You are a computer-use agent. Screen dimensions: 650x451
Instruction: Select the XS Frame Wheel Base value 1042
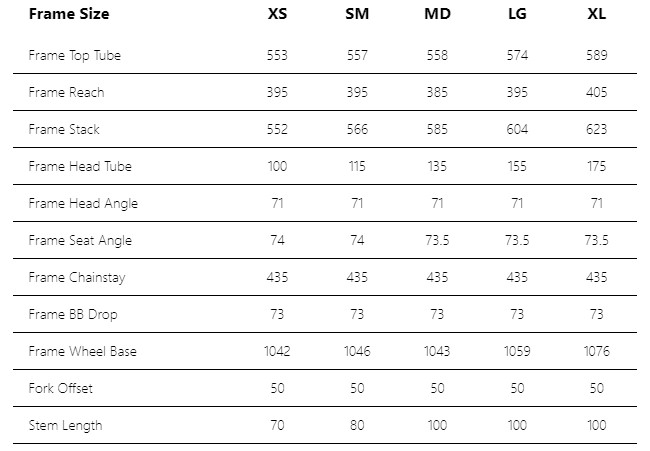click(277, 351)
